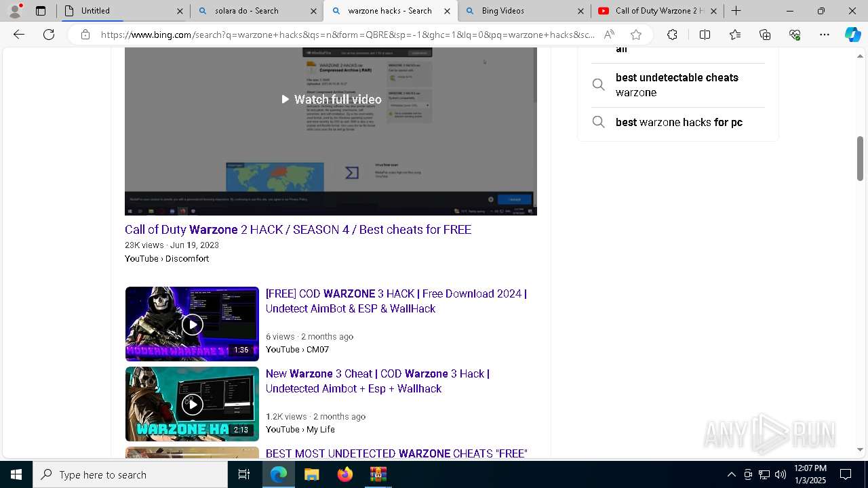868x488 pixels.
Task: Open File Explorer taskbar icon
Action: 311,474
